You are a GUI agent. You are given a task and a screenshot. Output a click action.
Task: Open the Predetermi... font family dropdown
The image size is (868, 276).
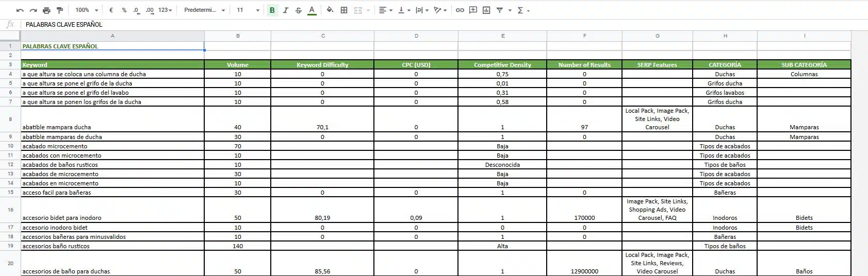tap(204, 10)
